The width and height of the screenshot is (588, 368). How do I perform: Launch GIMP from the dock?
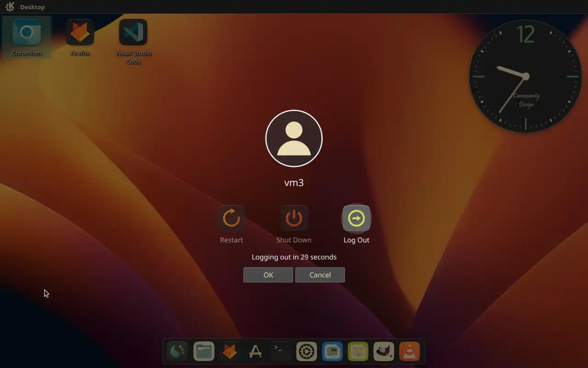[384, 352]
